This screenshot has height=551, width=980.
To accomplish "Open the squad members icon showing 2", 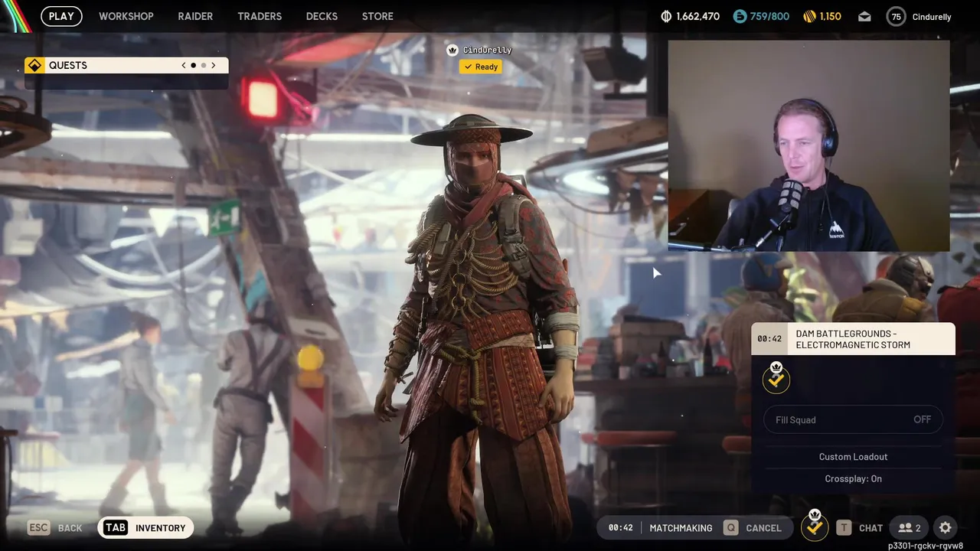I will [910, 528].
